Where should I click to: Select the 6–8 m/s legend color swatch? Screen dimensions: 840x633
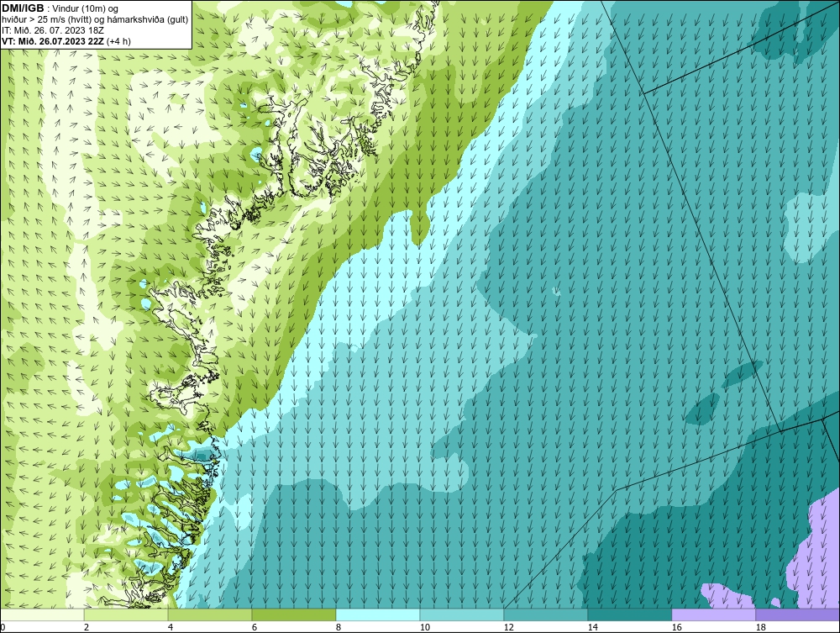[x=293, y=615]
